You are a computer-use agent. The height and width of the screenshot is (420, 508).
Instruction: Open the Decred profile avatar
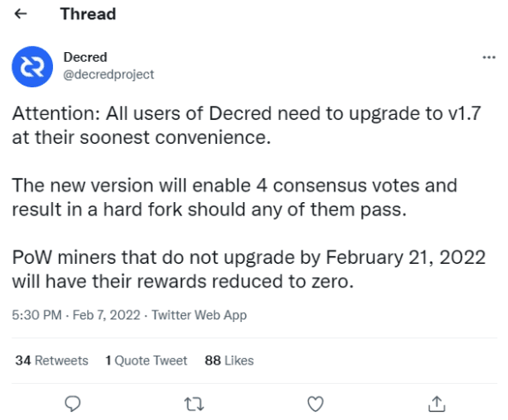[33, 66]
